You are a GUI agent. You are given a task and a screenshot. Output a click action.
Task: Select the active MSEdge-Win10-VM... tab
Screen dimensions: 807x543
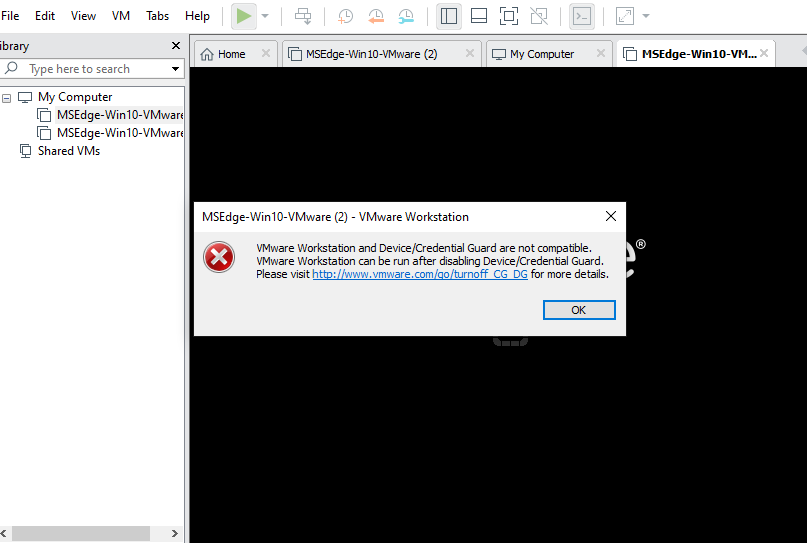coord(699,54)
